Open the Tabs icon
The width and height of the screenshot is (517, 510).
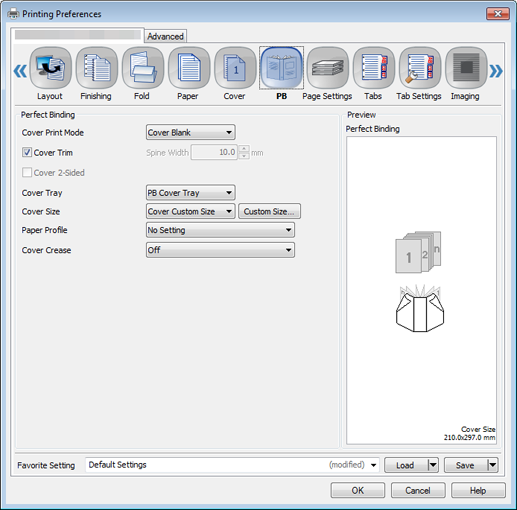[x=374, y=68]
